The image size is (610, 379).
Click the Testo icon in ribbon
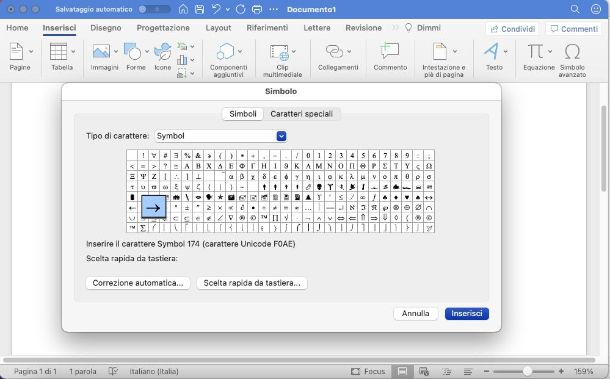pyautogui.click(x=491, y=51)
